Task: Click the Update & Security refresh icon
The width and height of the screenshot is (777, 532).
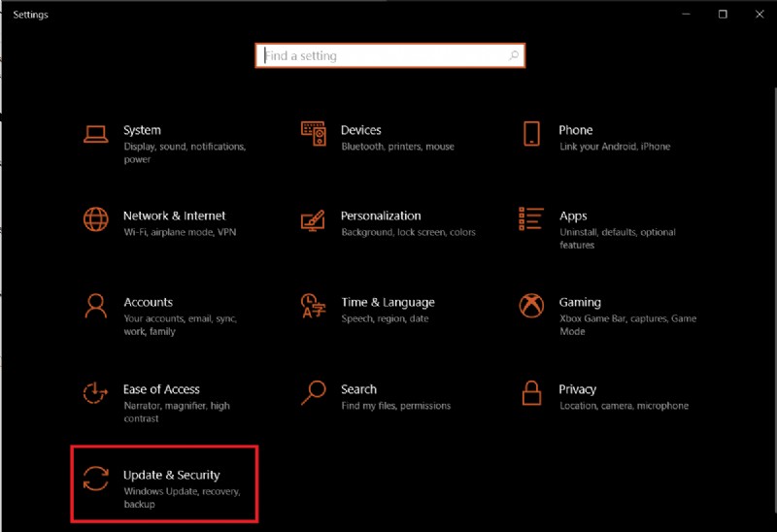Action: pyautogui.click(x=95, y=480)
